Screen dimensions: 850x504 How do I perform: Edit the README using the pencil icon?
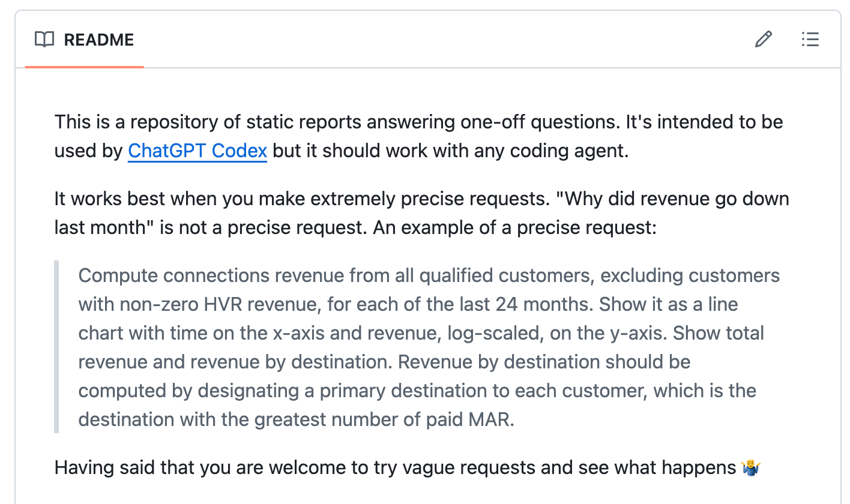[x=763, y=40]
